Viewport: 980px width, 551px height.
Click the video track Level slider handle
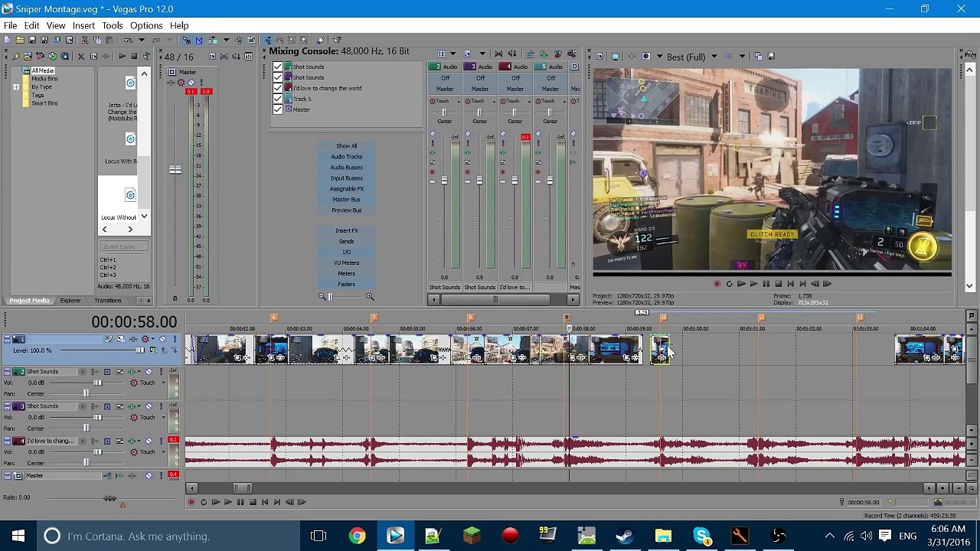pos(140,350)
